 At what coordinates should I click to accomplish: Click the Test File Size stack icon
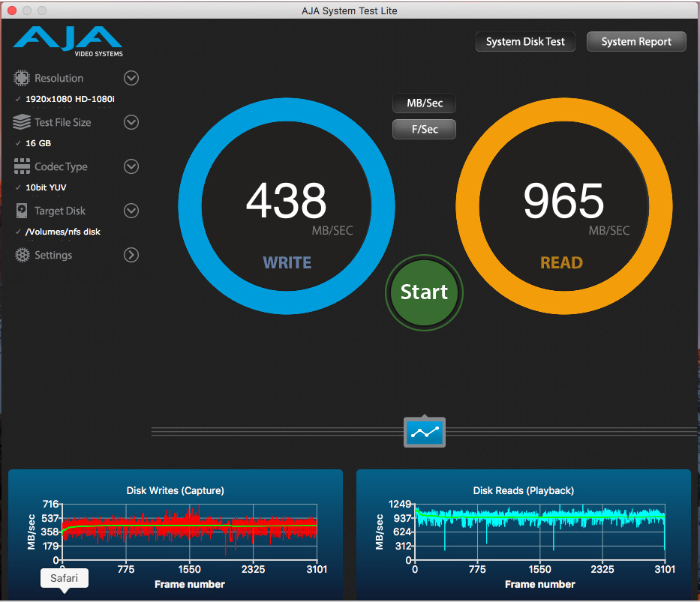tap(22, 122)
